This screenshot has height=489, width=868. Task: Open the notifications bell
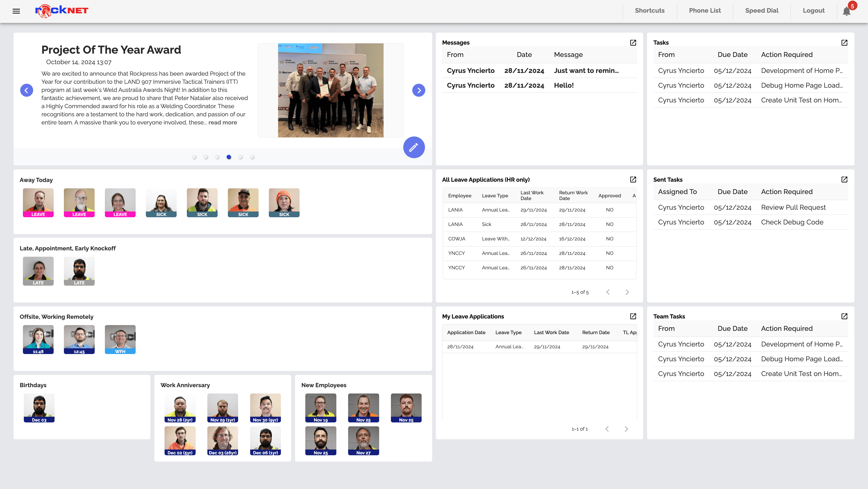pos(846,11)
